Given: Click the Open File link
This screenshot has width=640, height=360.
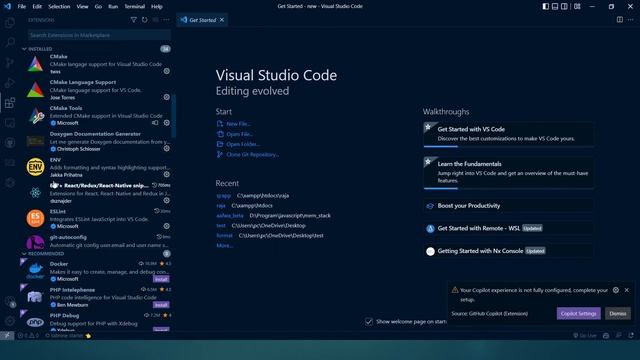Looking at the screenshot, I should [x=240, y=134].
